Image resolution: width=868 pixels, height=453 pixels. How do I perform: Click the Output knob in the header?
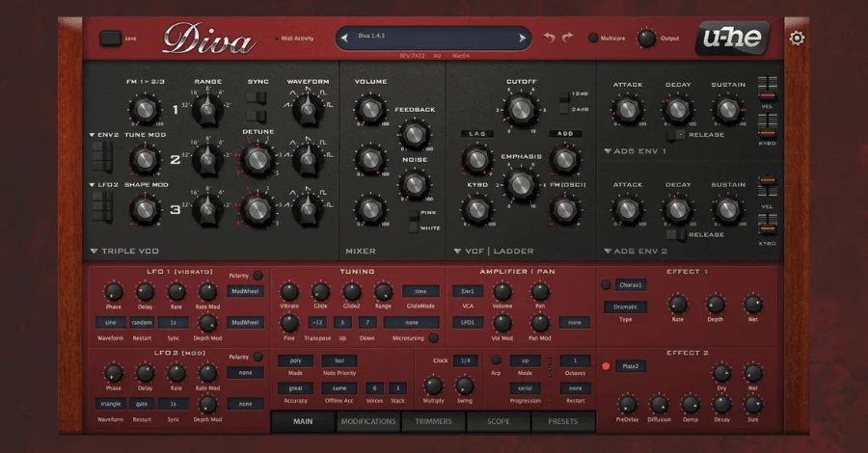646,39
